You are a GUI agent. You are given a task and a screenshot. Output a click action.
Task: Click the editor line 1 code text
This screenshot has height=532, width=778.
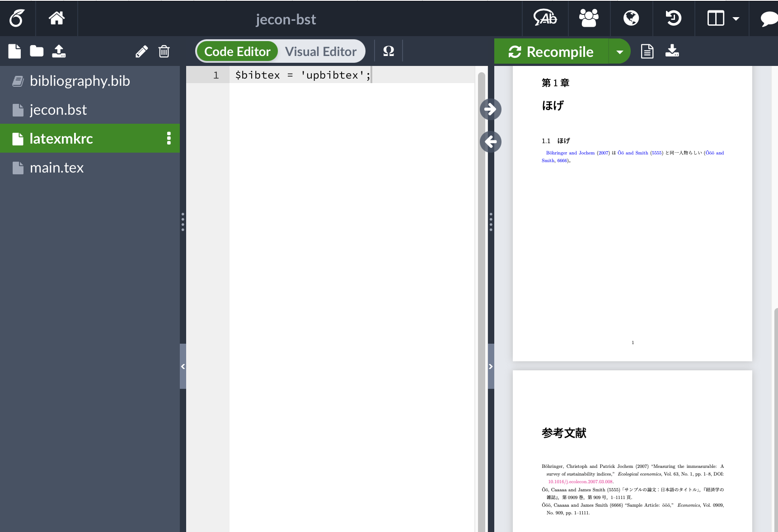coord(303,75)
